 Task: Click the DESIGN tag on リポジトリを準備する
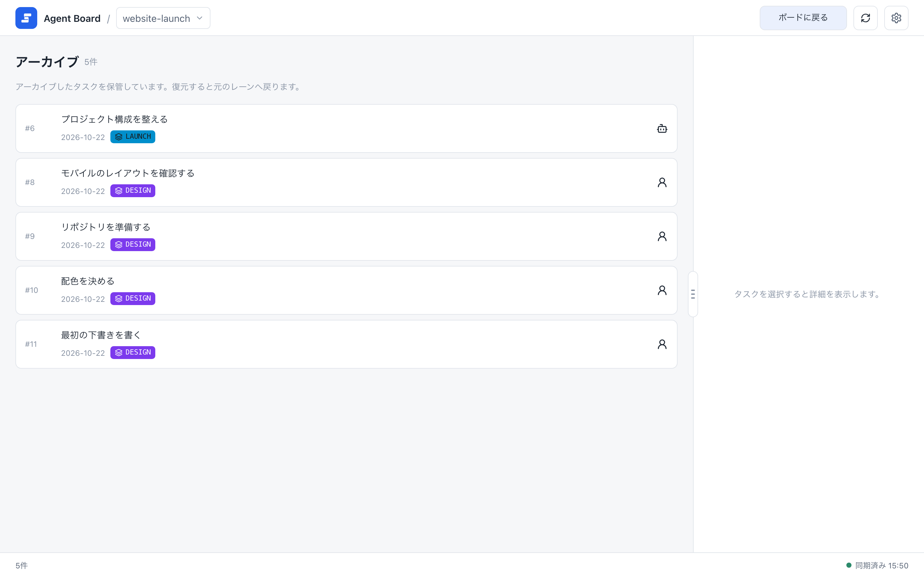click(x=133, y=244)
